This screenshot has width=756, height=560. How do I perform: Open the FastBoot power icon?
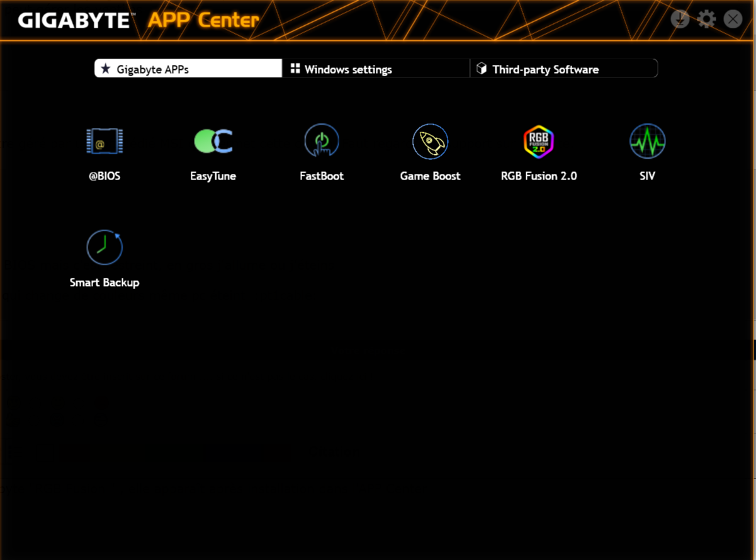(x=322, y=140)
